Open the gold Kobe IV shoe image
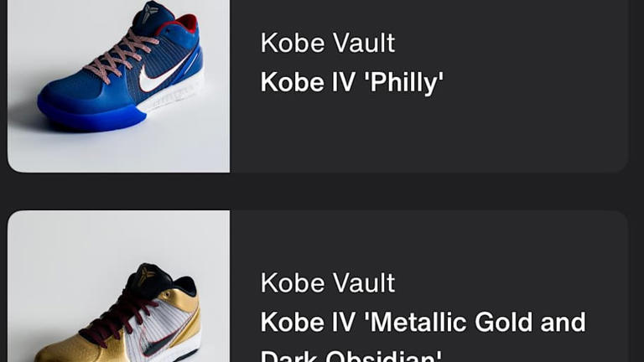Viewport: 644px width, 362px height. [x=119, y=286]
